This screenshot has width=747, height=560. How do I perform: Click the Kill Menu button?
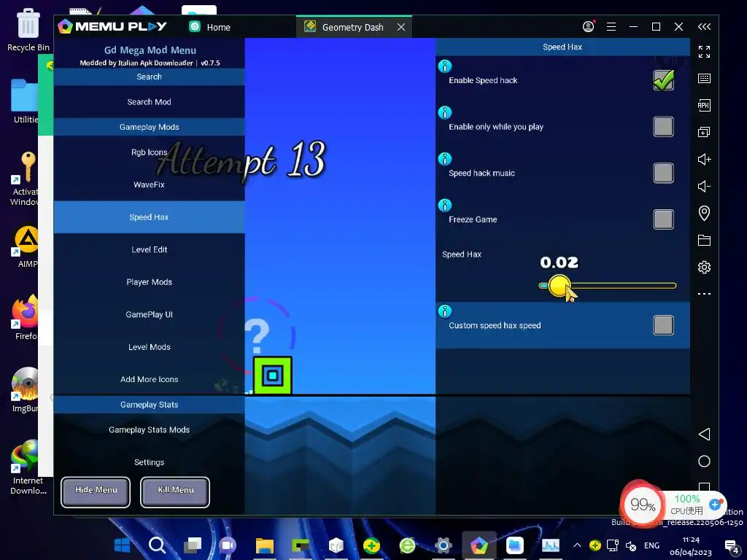pos(175,492)
